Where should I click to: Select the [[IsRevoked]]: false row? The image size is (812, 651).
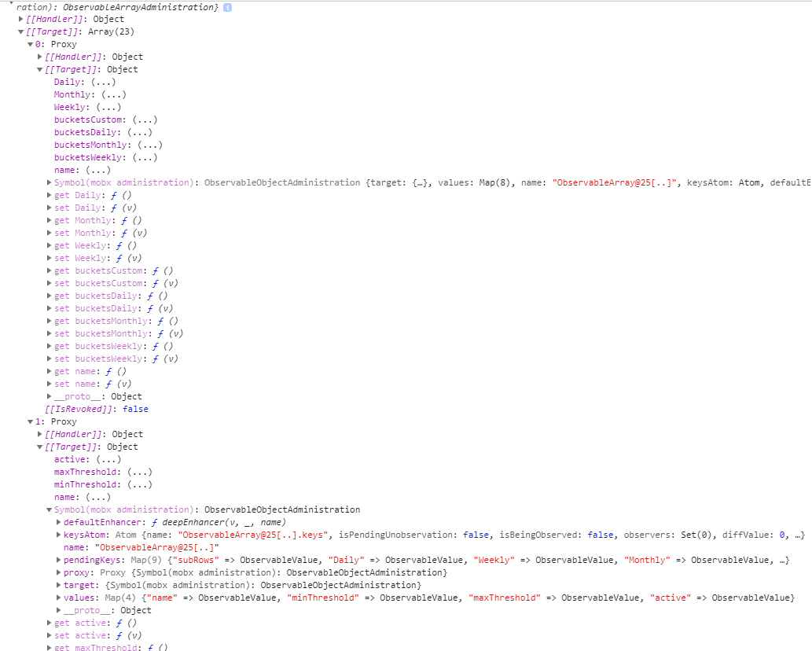pos(97,409)
